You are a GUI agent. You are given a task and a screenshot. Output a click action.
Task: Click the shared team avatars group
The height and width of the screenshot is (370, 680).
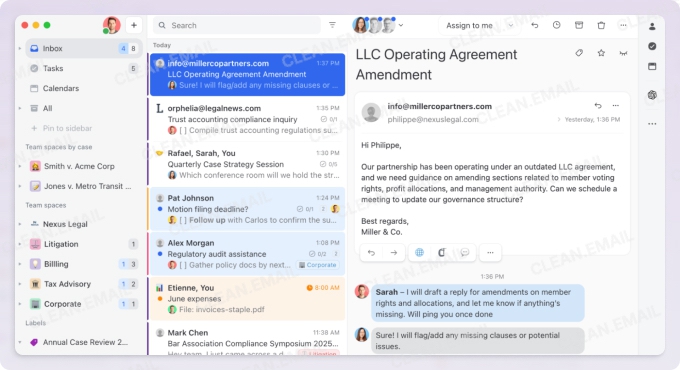pyautogui.click(x=374, y=25)
